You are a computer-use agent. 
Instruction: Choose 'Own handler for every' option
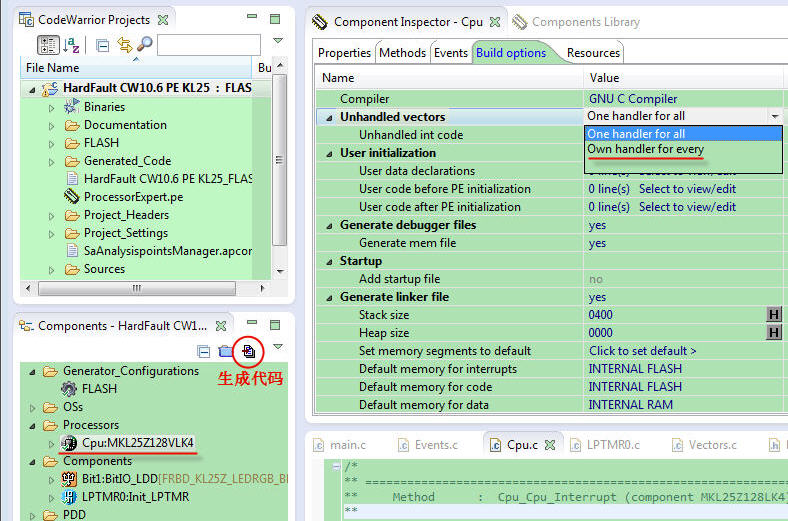[683, 149]
